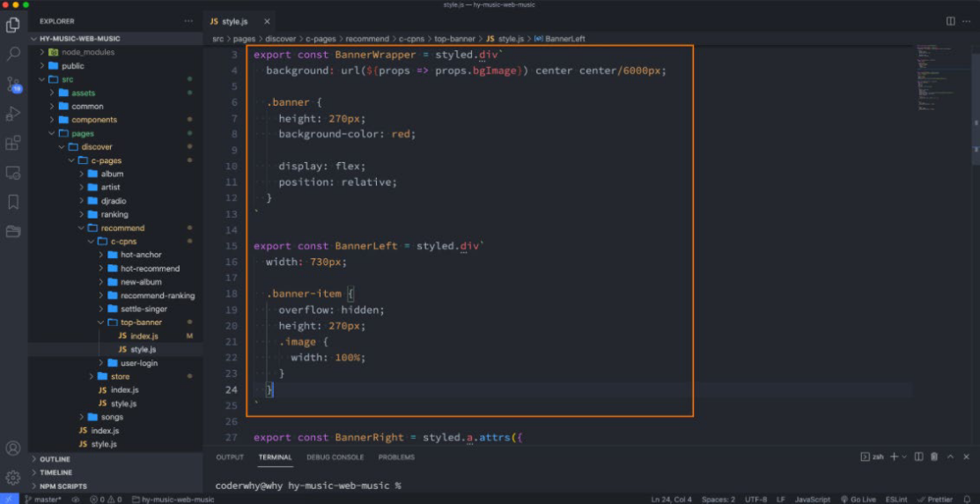Click Ln 24, Col 4 position indicator
Image resolution: width=980 pixels, height=504 pixels.
pos(671,499)
